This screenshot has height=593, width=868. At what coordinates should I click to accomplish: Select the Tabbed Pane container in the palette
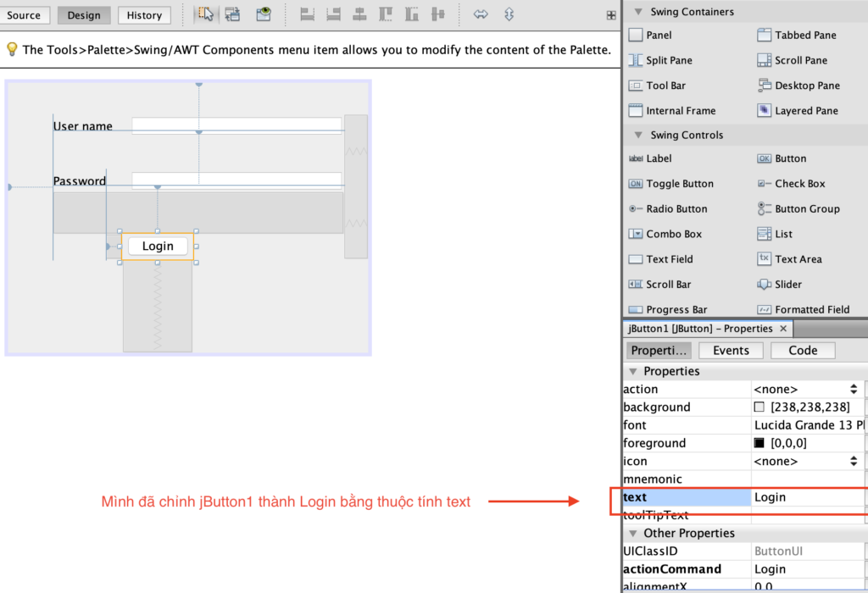point(797,35)
